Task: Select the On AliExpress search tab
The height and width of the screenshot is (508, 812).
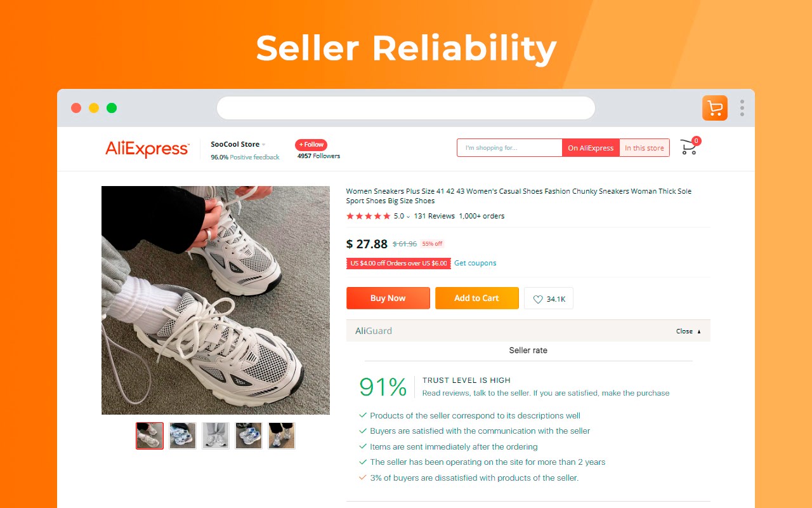Action: coord(591,148)
